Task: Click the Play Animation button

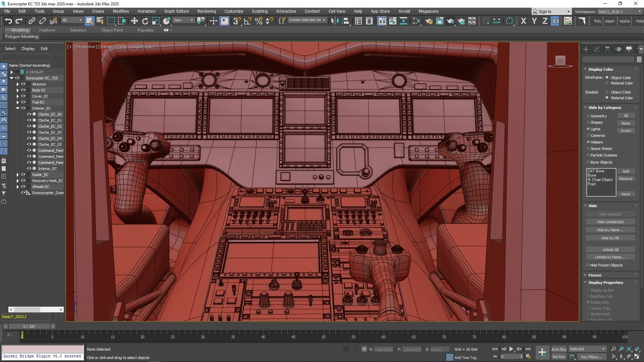Action: [511, 349]
